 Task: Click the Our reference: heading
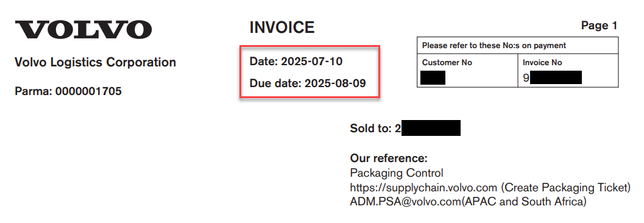click(x=389, y=158)
